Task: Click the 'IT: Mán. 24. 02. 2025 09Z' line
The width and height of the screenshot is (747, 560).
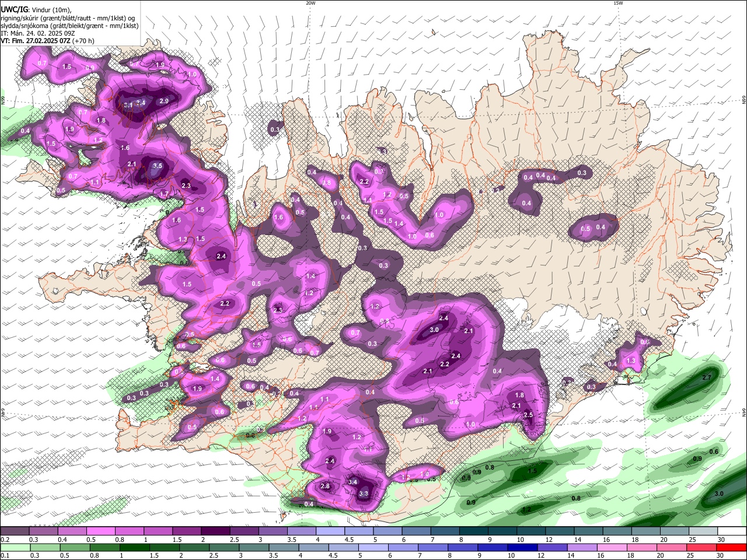Action: click(38, 33)
